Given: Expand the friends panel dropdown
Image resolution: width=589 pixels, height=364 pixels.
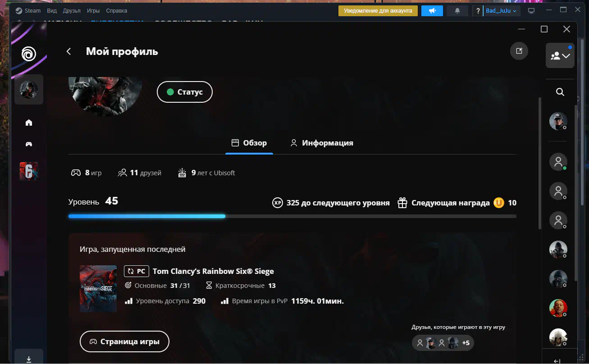Looking at the screenshot, I should (x=560, y=56).
